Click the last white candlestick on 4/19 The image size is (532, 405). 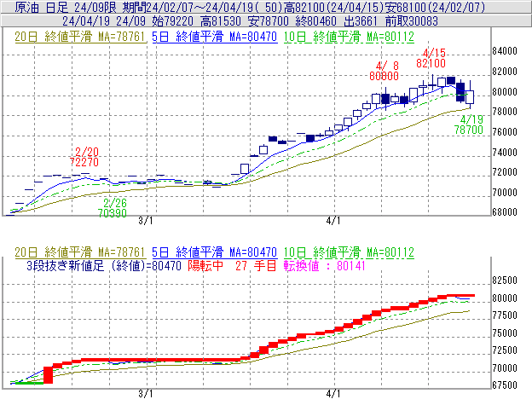click(x=470, y=96)
